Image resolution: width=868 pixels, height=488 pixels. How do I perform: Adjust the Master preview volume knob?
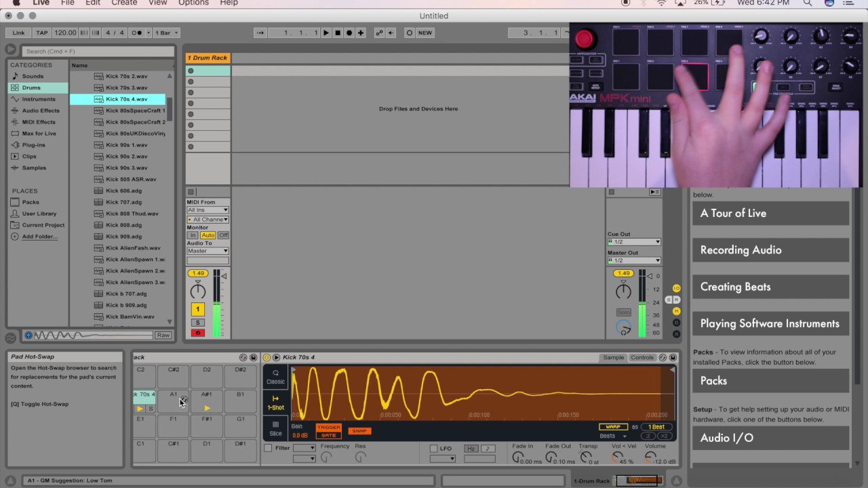coord(623,328)
